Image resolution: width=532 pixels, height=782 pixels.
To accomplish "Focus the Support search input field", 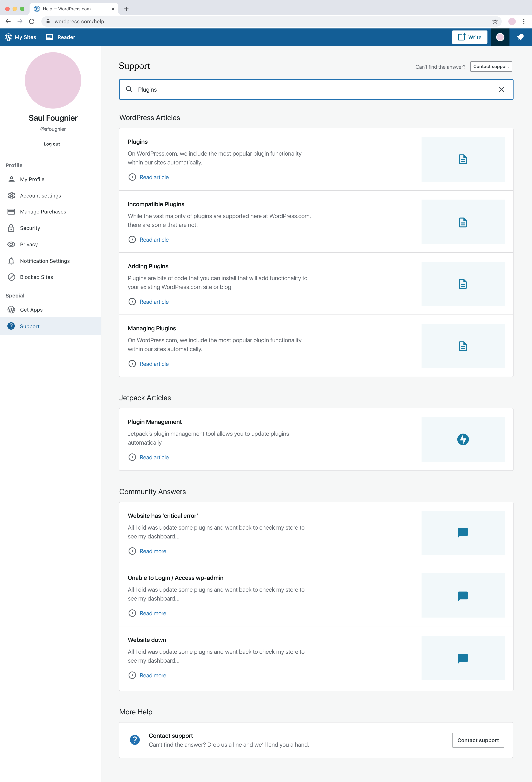I will point(303,89).
